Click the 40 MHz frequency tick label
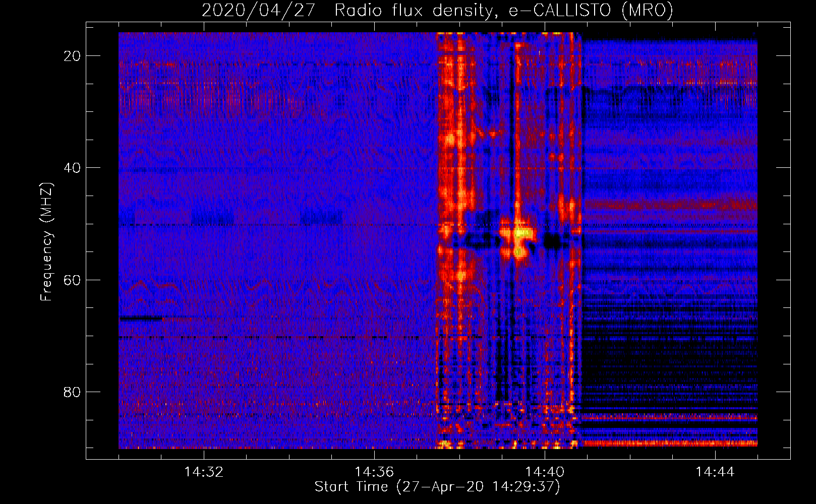The width and height of the screenshot is (816, 504). point(72,168)
